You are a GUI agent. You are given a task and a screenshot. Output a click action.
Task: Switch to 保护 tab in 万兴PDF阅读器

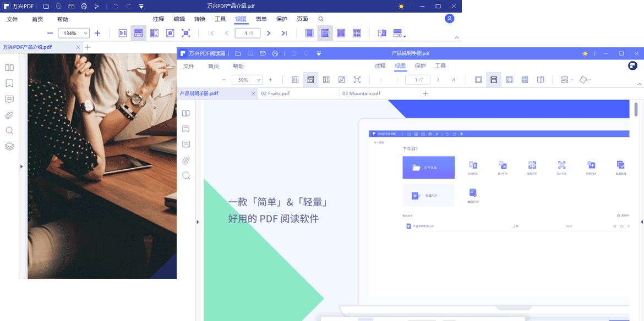(420, 65)
